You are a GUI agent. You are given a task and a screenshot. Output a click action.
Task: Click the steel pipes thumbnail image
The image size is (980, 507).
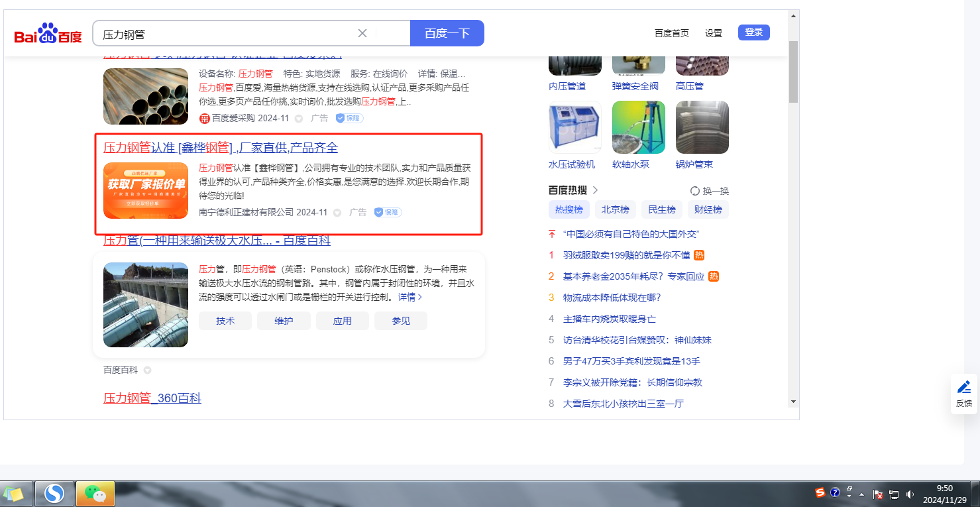tap(146, 96)
